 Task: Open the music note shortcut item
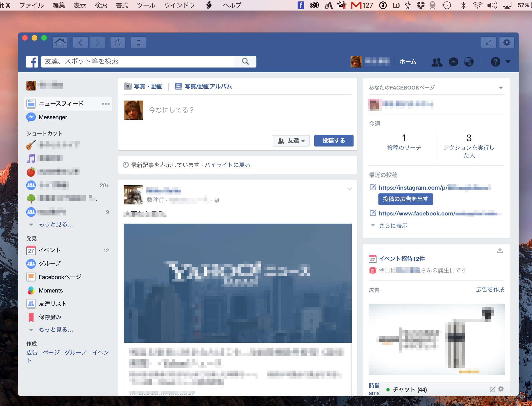45,158
